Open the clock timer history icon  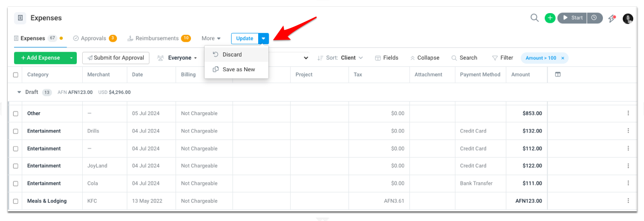(594, 18)
